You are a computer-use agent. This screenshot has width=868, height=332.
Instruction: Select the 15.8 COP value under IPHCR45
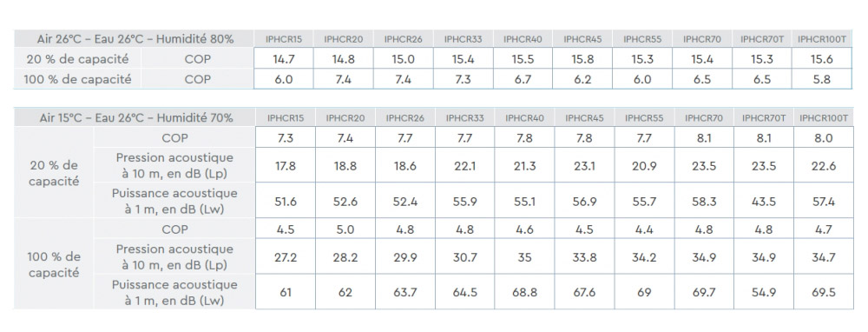[x=582, y=59]
